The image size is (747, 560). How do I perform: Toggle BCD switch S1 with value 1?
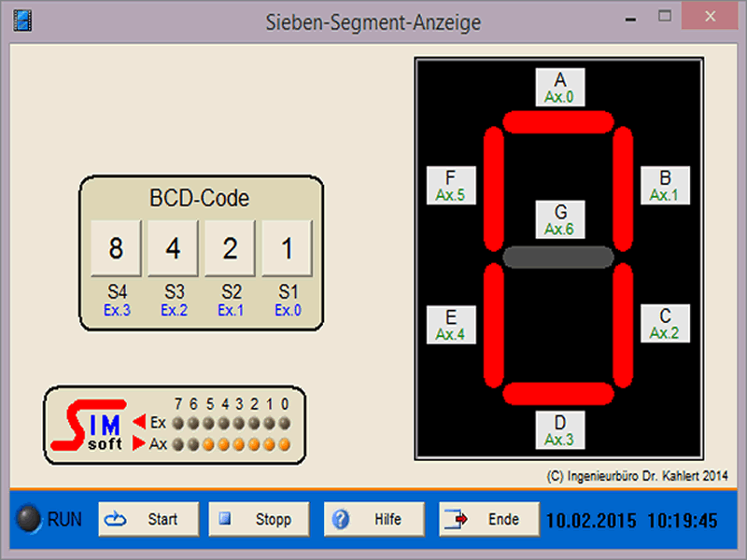coord(287,248)
